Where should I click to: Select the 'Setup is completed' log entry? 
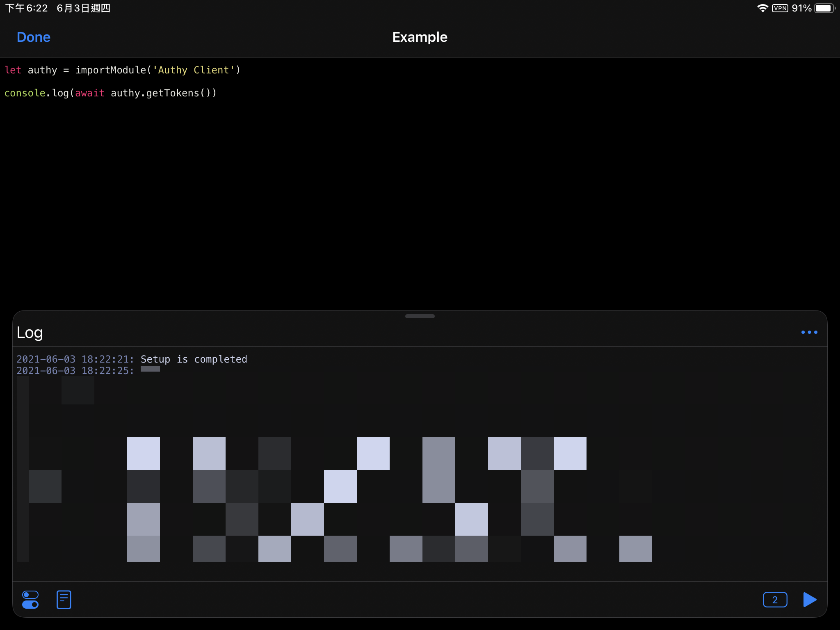[194, 359]
